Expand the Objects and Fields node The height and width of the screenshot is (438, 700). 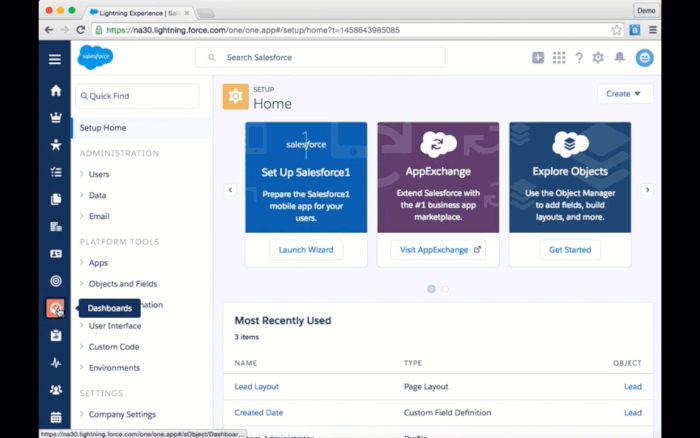click(x=82, y=283)
